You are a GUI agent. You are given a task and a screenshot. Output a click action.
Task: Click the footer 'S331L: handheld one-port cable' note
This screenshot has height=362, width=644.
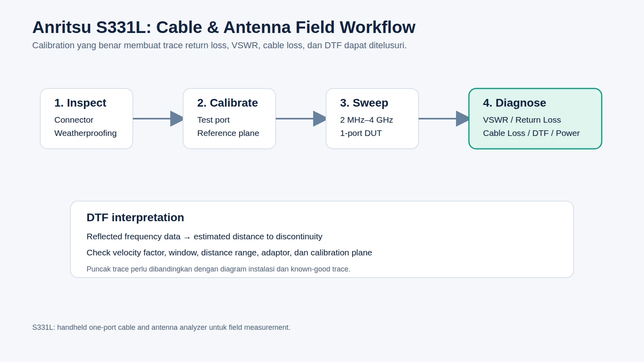161,327
